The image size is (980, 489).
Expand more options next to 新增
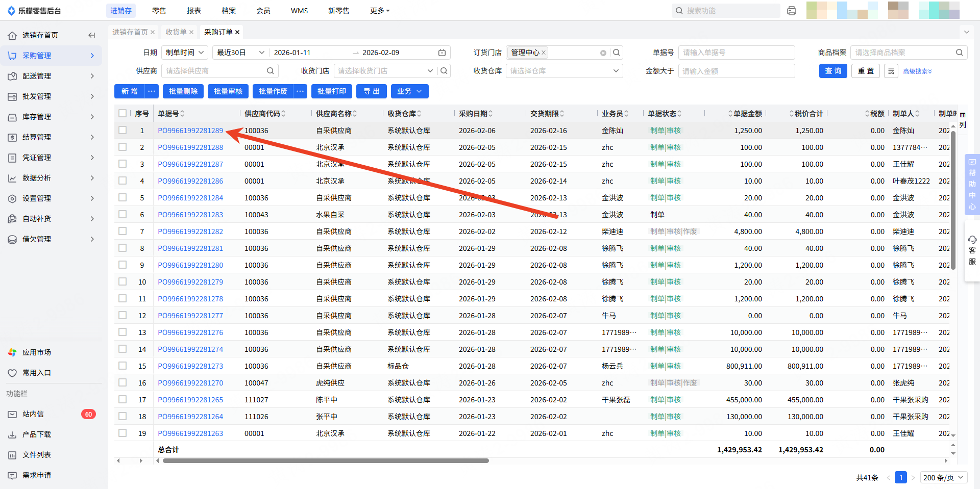point(152,91)
